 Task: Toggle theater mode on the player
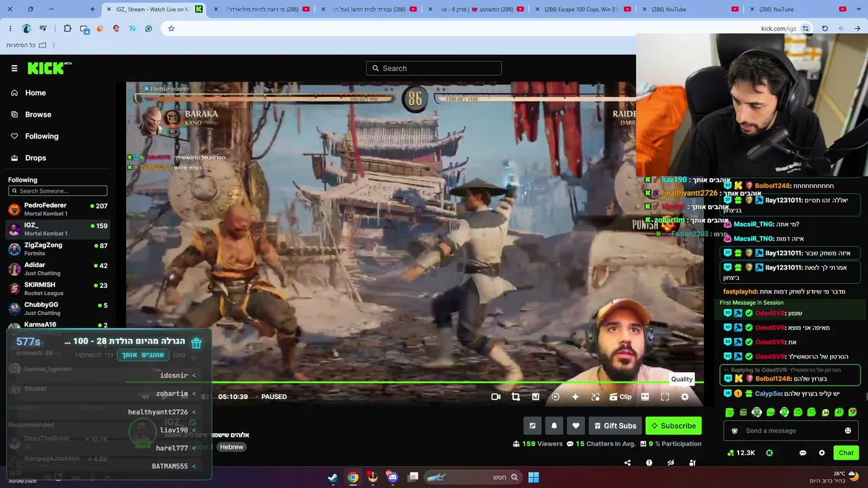click(645, 397)
